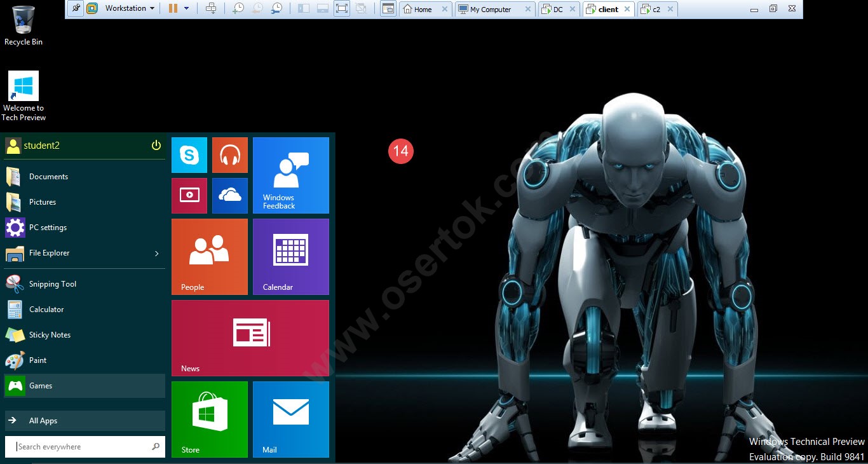Toggle the VM thumbnail bar

(x=322, y=9)
